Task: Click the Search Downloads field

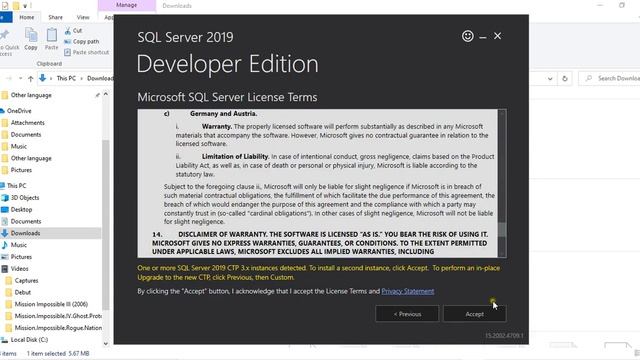Action: 610,78
